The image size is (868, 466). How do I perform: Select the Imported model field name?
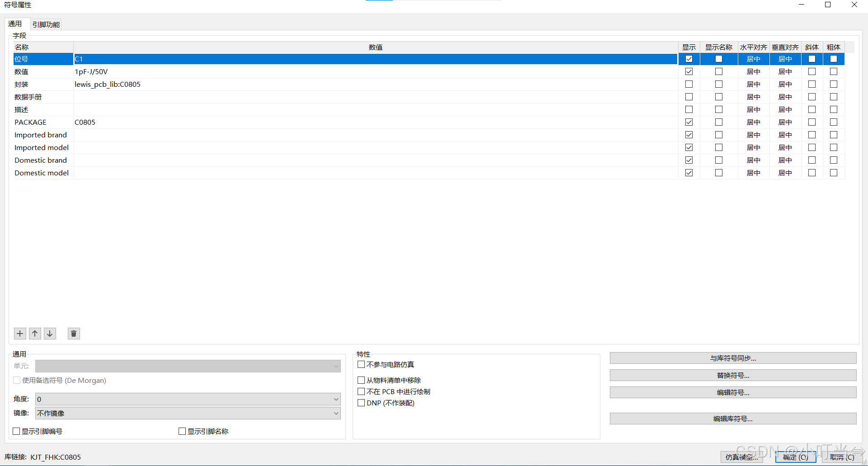tap(43, 147)
